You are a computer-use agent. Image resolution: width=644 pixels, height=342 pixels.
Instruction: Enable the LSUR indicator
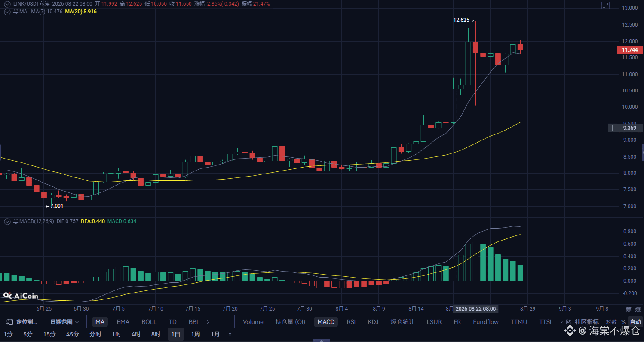point(434,322)
